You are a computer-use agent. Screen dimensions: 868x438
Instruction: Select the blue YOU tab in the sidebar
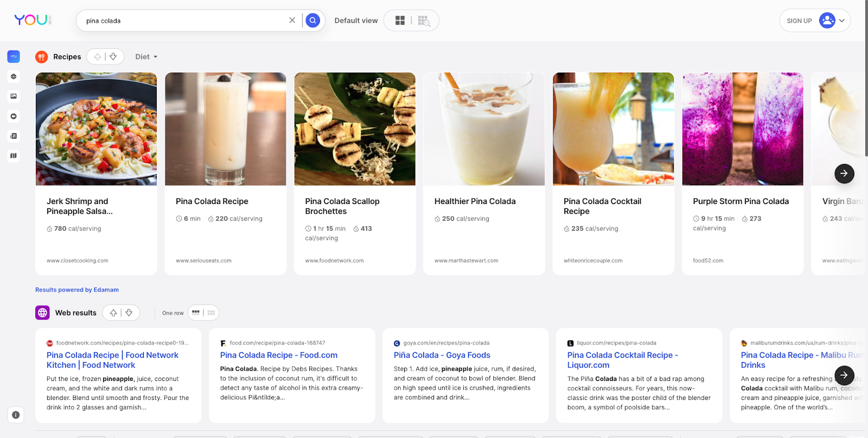(x=14, y=56)
